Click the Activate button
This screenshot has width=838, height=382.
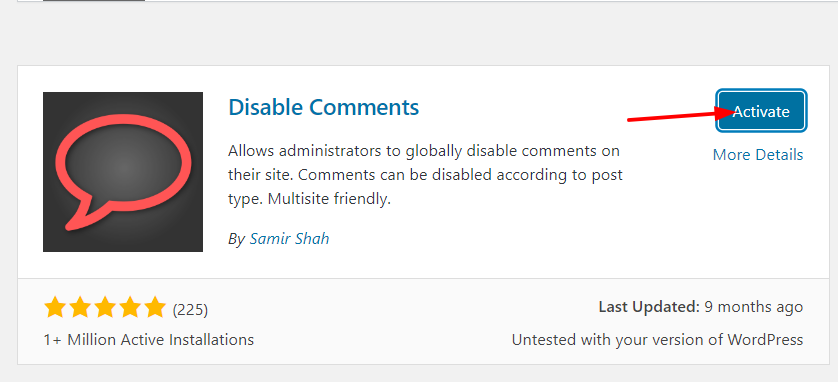click(x=761, y=111)
